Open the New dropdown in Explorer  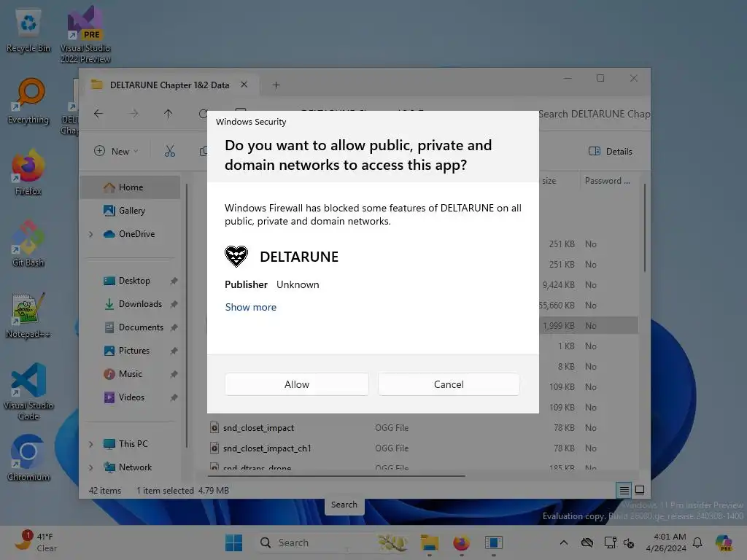[116, 152]
